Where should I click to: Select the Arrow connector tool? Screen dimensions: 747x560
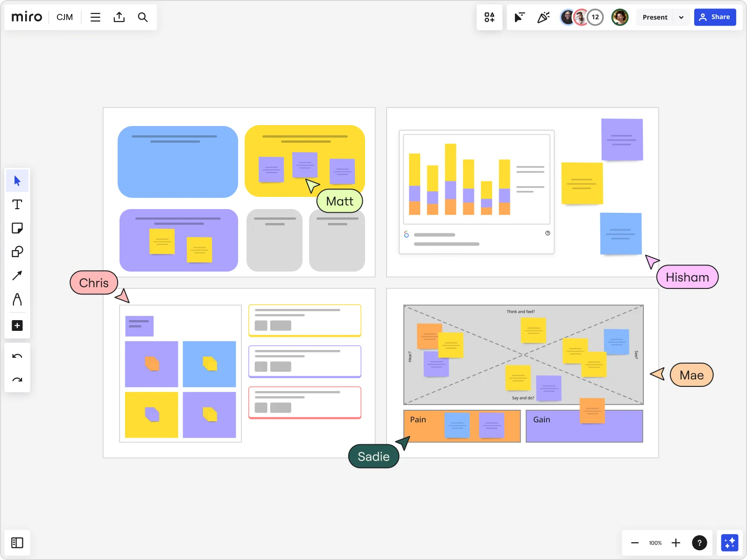(17, 275)
